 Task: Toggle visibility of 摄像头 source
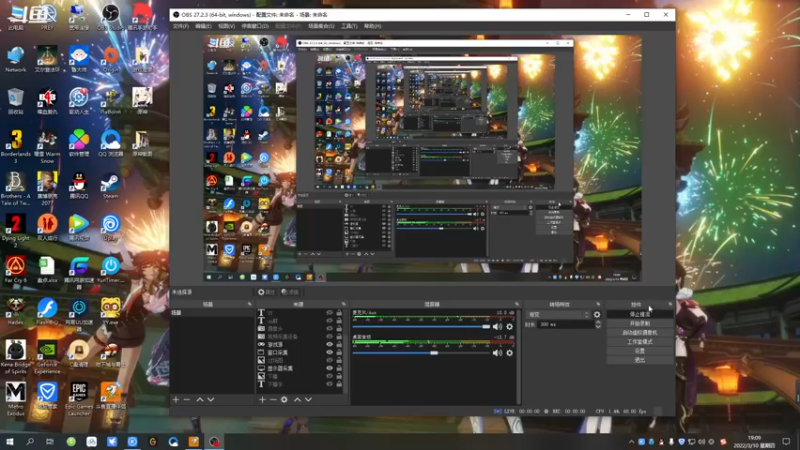[x=330, y=329]
